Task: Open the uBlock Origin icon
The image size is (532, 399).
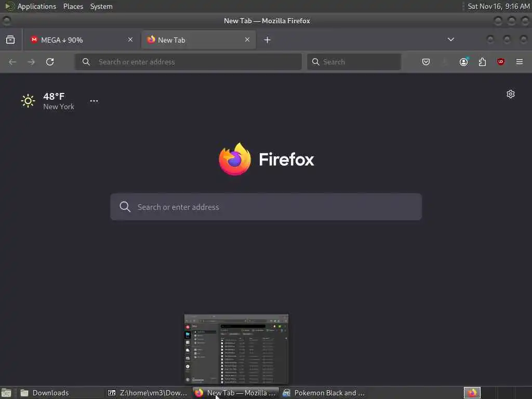Action: 501,62
